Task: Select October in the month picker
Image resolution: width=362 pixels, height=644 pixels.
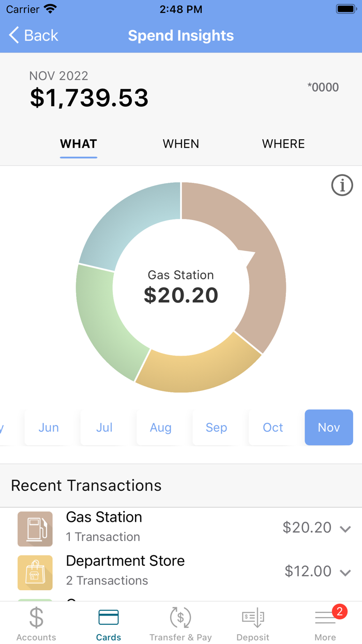Action: coord(273,428)
